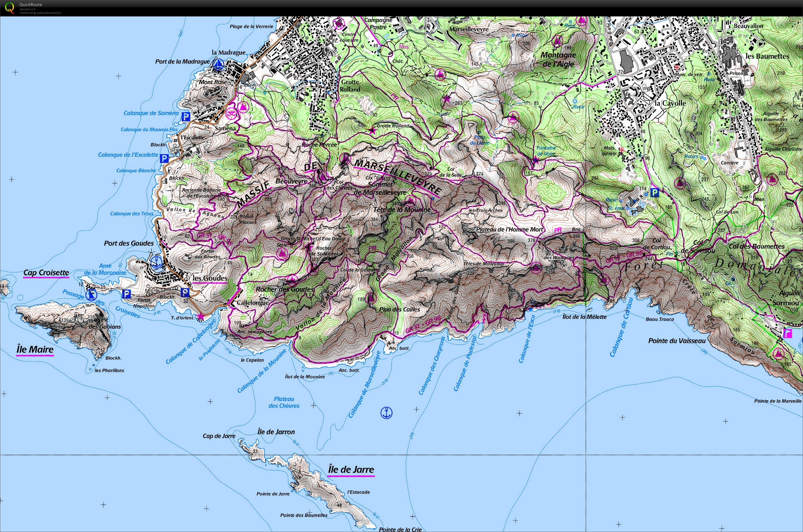Viewport: 803px width, 532px height.
Task: Click the underlined les Goudes label
Action: [210, 278]
